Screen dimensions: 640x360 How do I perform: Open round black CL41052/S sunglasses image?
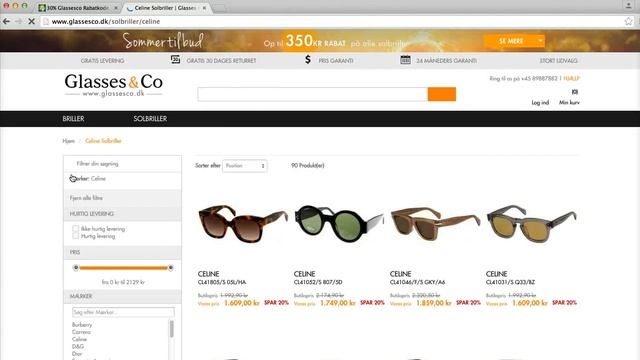[x=339, y=224]
